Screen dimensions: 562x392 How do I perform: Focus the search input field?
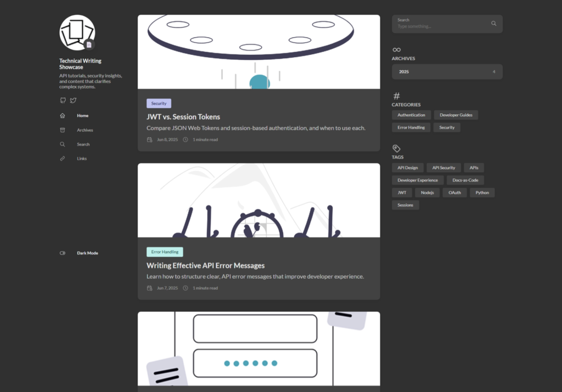tap(439, 26)
